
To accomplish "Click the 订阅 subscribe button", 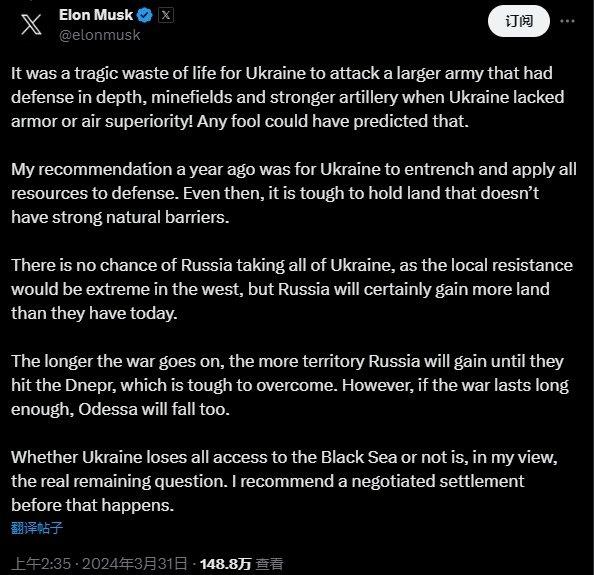I will (519, 21).
